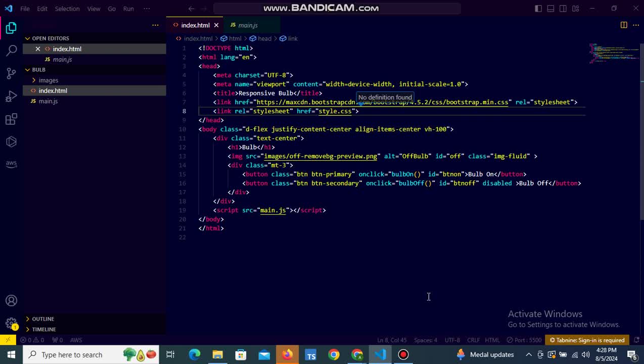Open the Search view in activity bar
Image resolution: width=644 pixels, height=364 pixels.
(x=11, y=51)
